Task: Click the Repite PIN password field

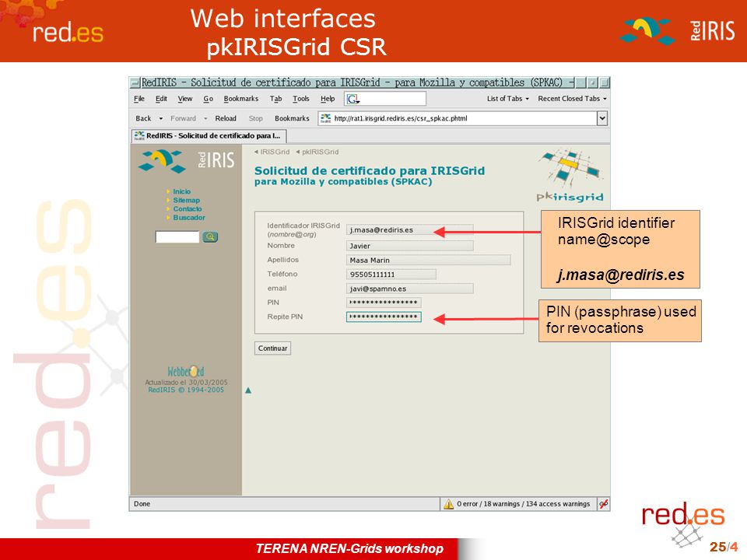Action: (x=384, y=317)
